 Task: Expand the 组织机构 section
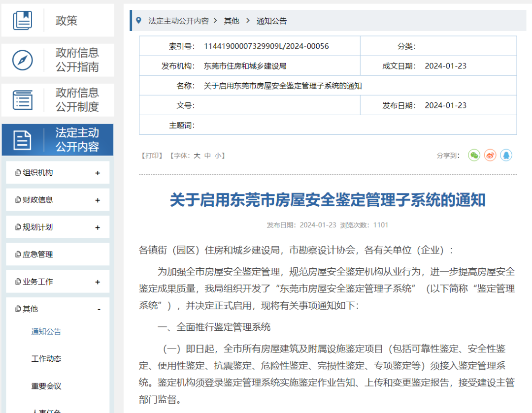pyautogui.click(x=98, y=173)
